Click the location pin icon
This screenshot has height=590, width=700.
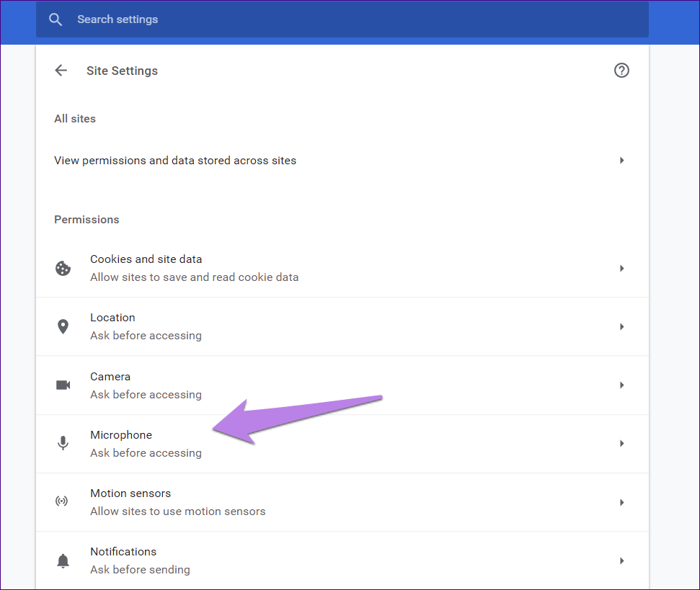click(x=63, y=326)
